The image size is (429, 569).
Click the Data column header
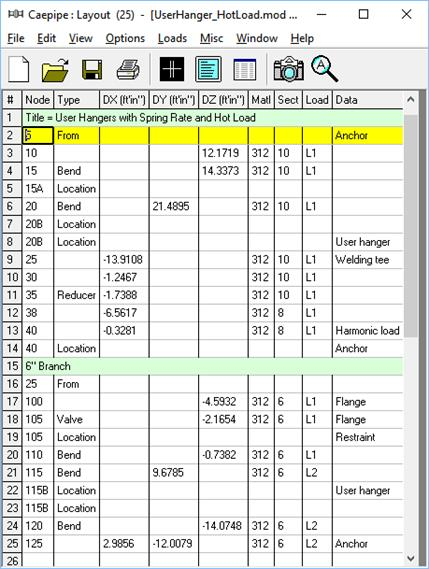[367, 100]
